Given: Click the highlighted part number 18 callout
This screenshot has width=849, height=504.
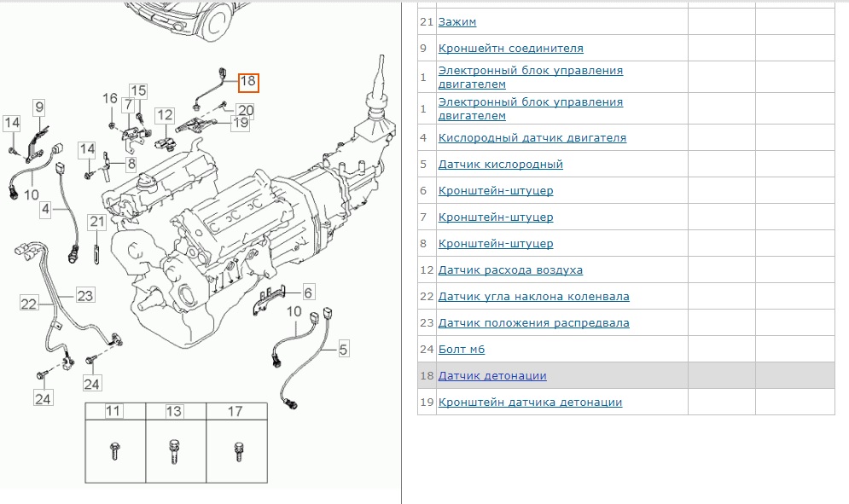Looking at the screenshot, I should [x=247, y=82].
